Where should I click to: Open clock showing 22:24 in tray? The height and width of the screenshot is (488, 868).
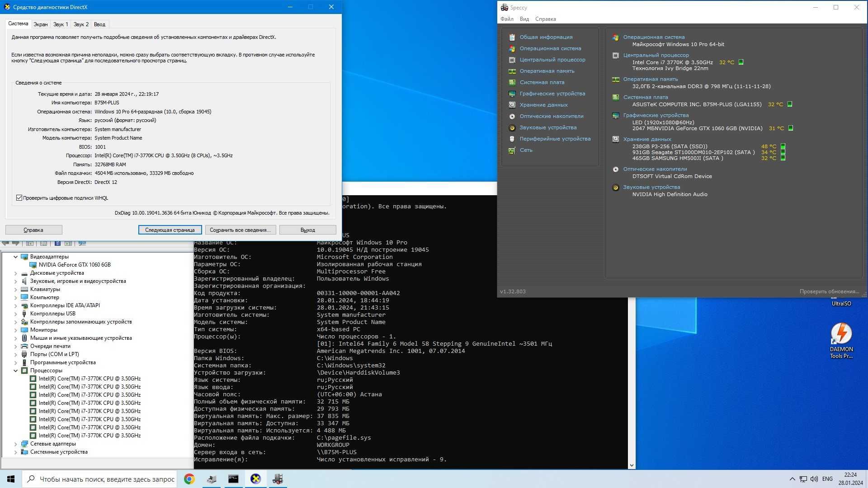[x=850, y=479]
